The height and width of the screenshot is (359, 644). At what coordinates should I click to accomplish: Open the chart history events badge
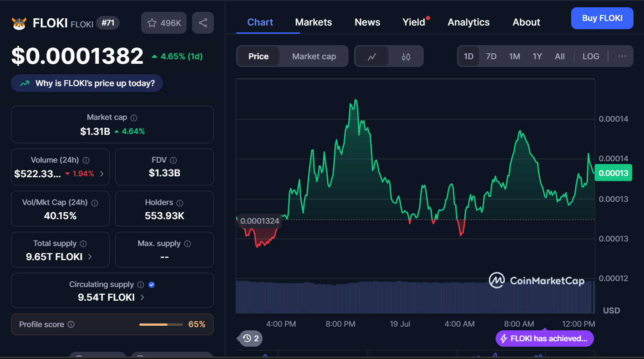[x=251, y=338]
